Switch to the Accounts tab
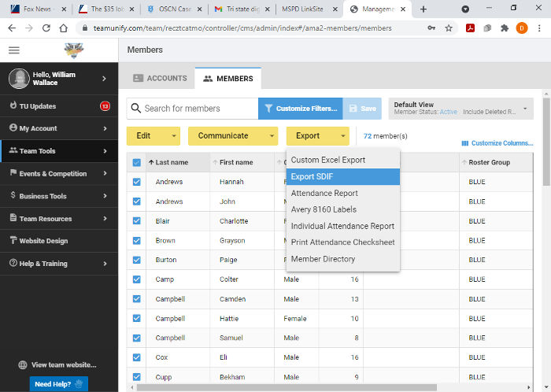This screenshot has height=392, width=551. (160, 79)
